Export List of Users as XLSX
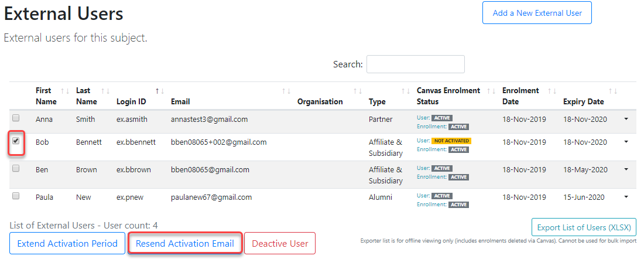 pyautogui.click(x=584, y=227)
